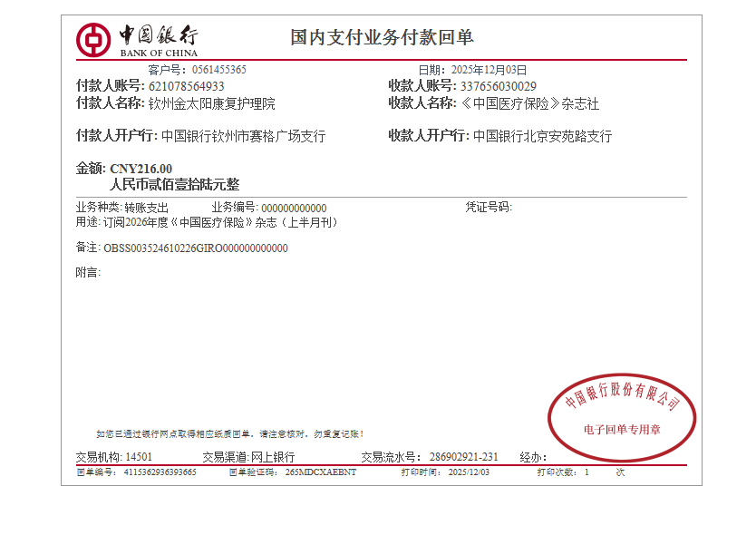Select the business number 000000000000

294,209
